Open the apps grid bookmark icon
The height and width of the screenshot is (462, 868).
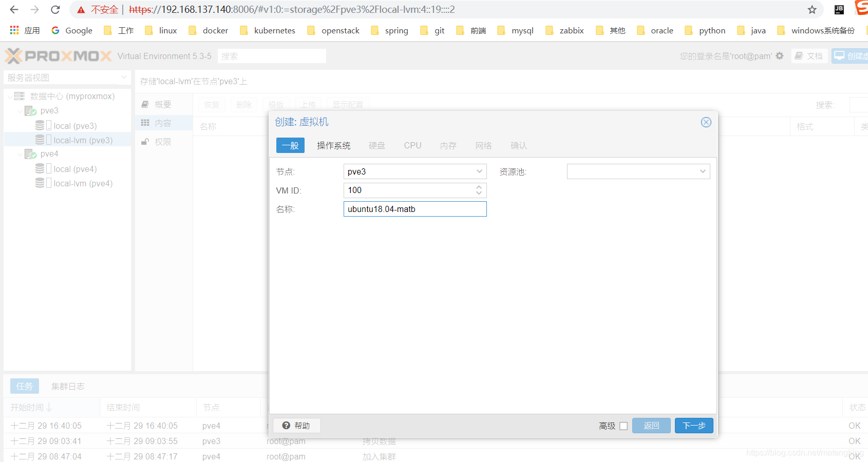tap(14, 30)
